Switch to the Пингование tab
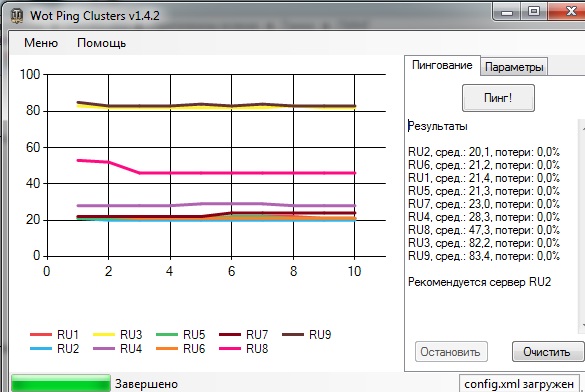The width and height of the screenshot is (585, 392). (442, 66)
